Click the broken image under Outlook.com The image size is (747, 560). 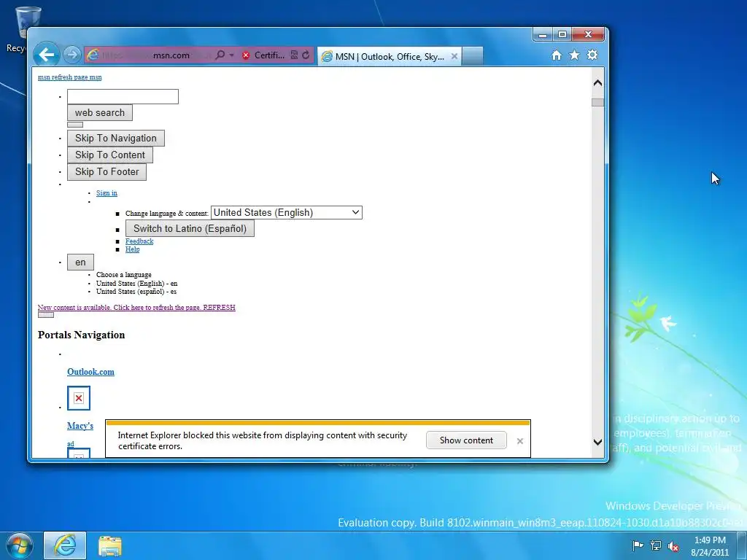[x=79, y=398]
